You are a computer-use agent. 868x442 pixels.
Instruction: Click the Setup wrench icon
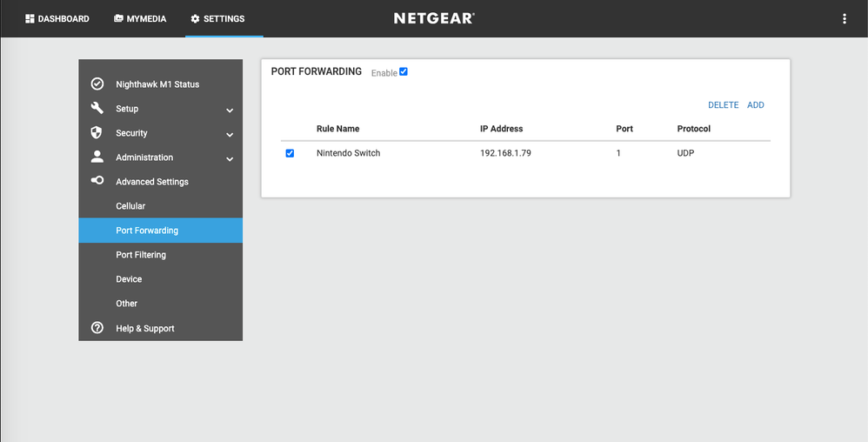pos(97,109)
